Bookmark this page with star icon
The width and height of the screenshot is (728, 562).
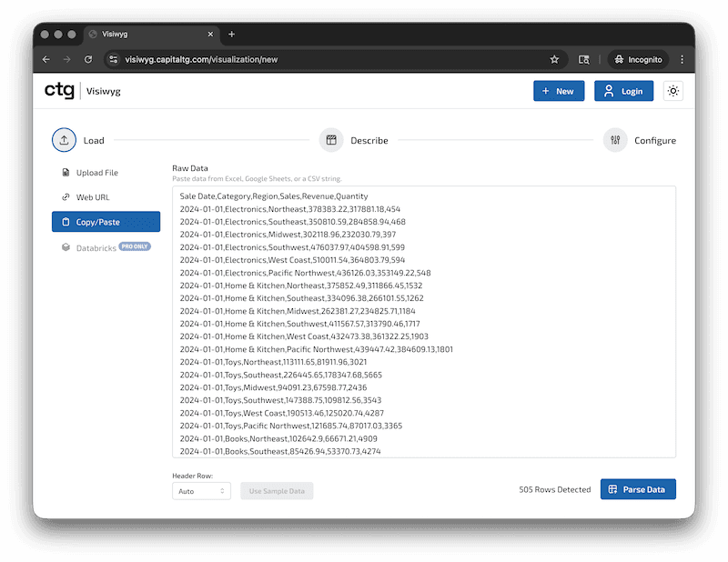tap(554, 59)
